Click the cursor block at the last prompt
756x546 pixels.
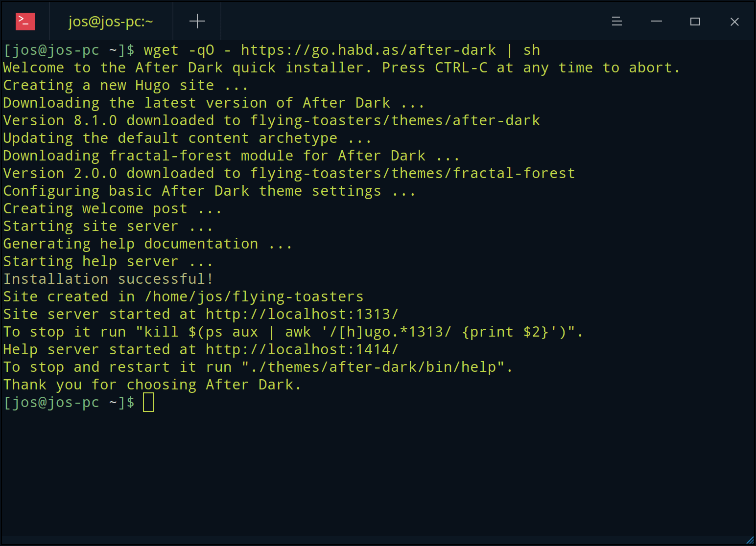148,403
